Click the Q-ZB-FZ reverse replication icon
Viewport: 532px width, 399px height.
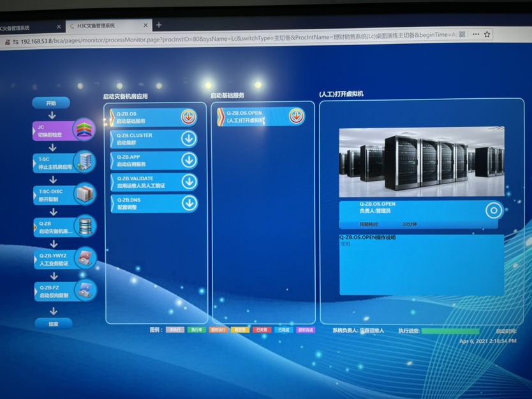point(86,290)
